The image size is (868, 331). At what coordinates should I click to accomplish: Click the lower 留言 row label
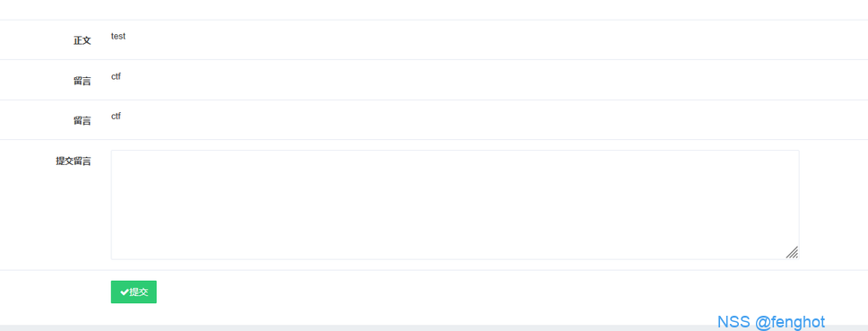click(82, 121)
